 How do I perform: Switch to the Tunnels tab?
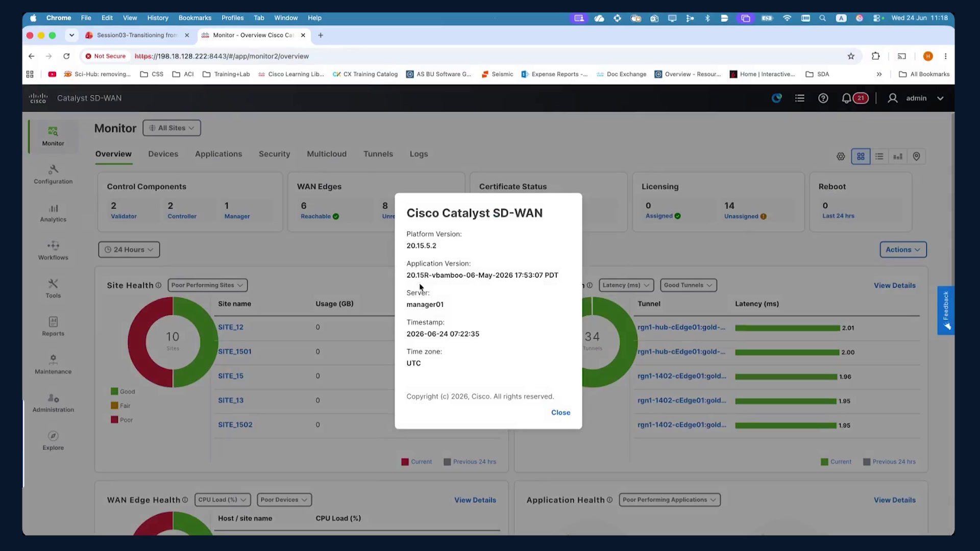(x=378, y=154)
